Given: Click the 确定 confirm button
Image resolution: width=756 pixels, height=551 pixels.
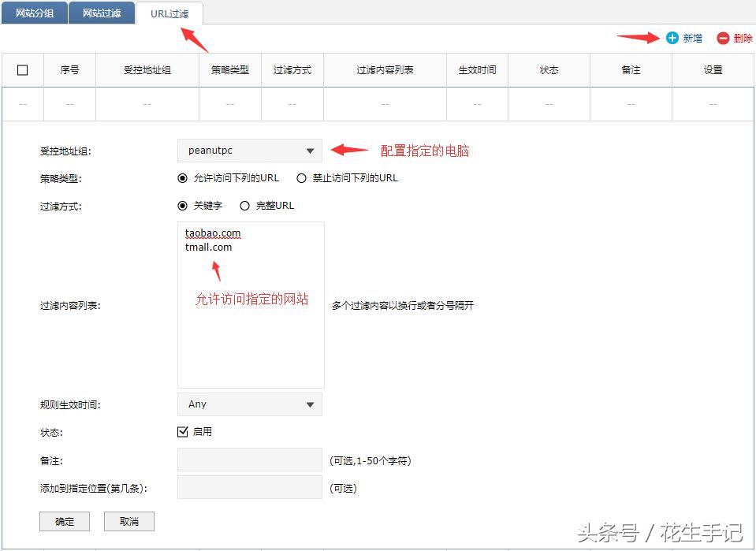Looking at the screenshot, I should tap(64, 521).
